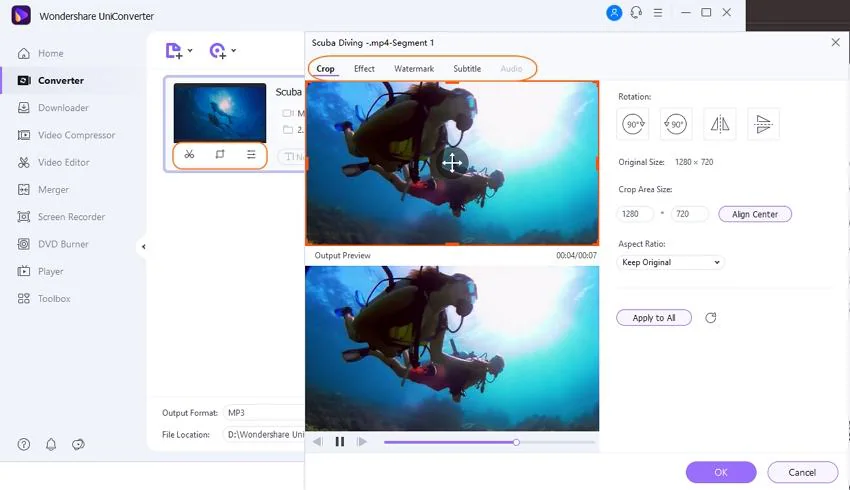Open the Watermark tab

coord(414,69)
